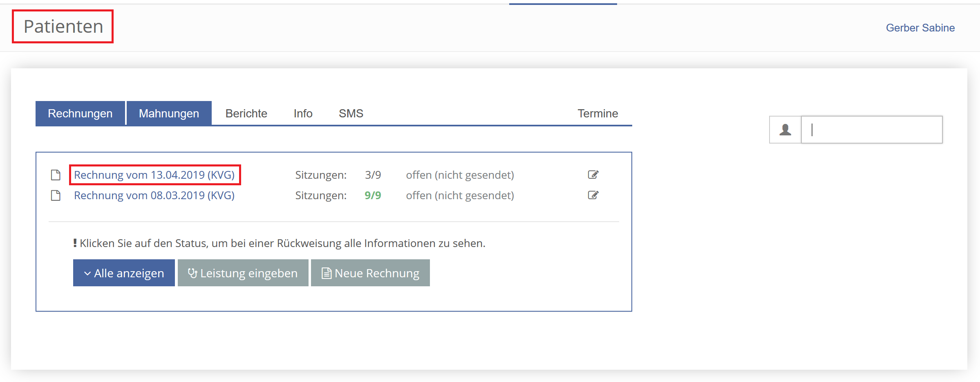Open Rechnung vom 13.04.2019 (KVG)

154,175
